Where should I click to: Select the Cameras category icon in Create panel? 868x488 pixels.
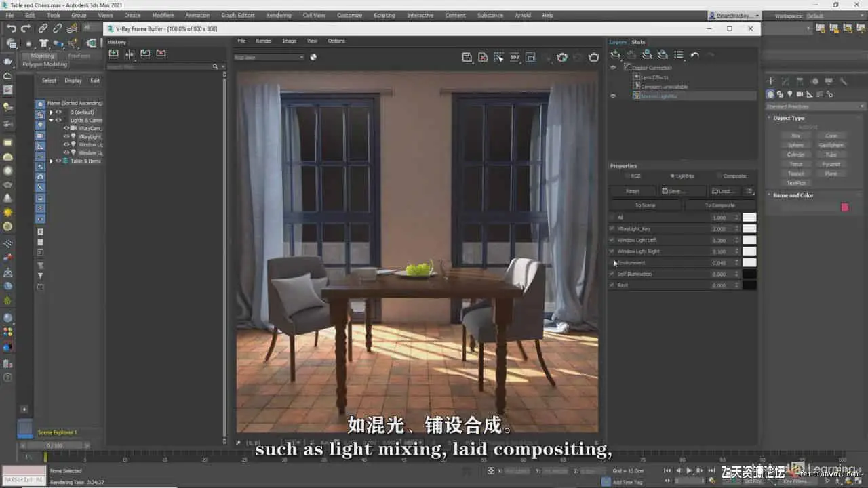click(x=800, y=94)
